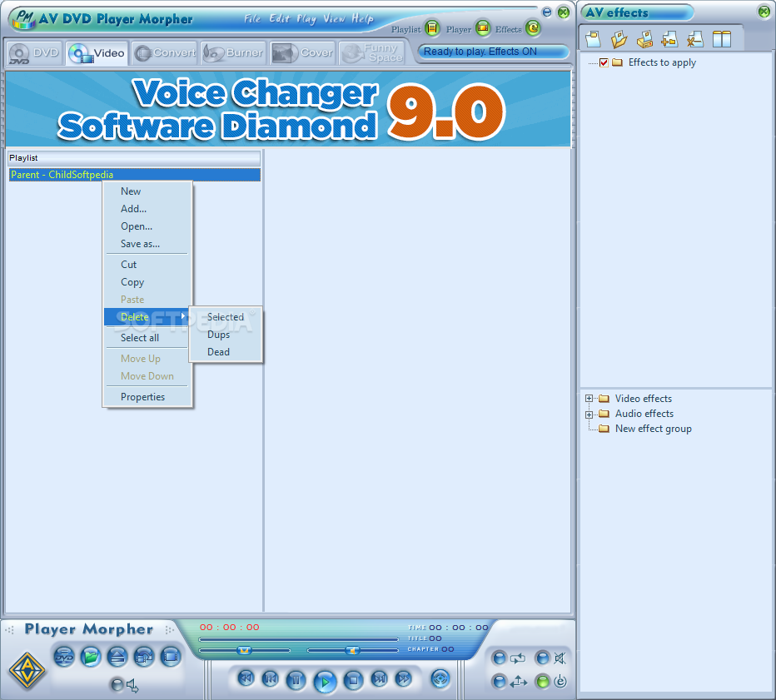Open the View menu
This screenshot has width=776, height=700.
pos(334,19)
